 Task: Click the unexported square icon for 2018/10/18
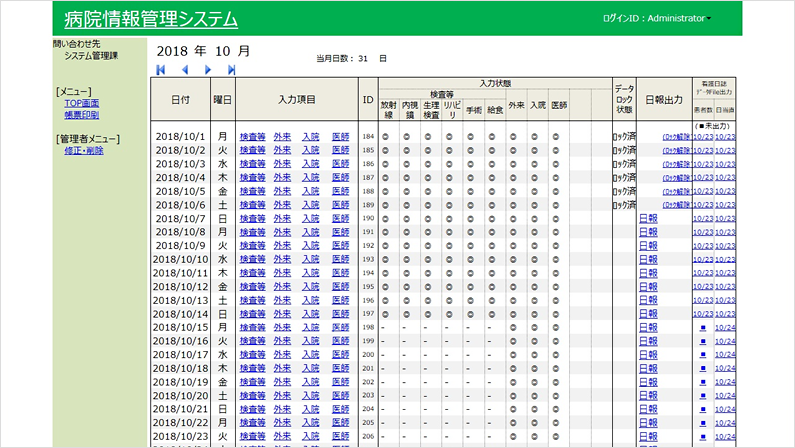tap(703, 369)
